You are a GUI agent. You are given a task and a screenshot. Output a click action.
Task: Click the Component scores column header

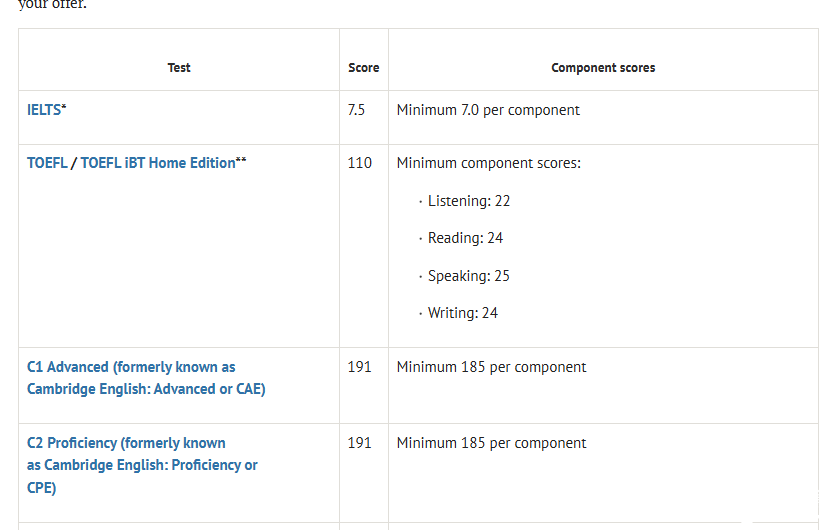[603, 68]
